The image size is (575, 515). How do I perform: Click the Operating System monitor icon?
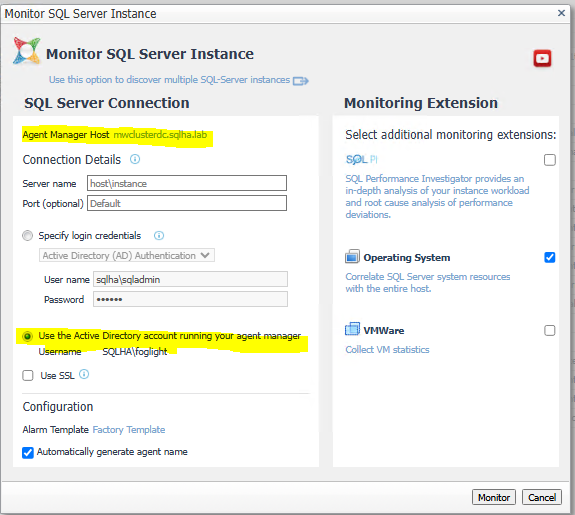click(x=352, y=257)
